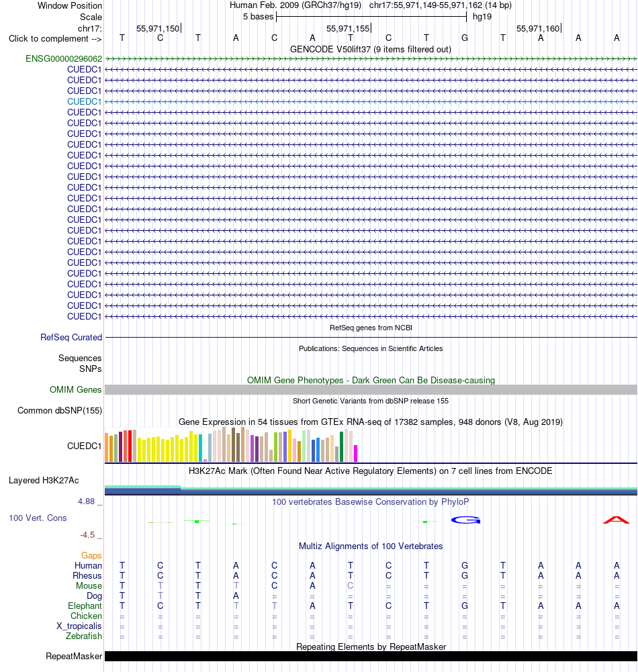Click the Scale track label
Screen dimensions: 638x672
[91, 17]
